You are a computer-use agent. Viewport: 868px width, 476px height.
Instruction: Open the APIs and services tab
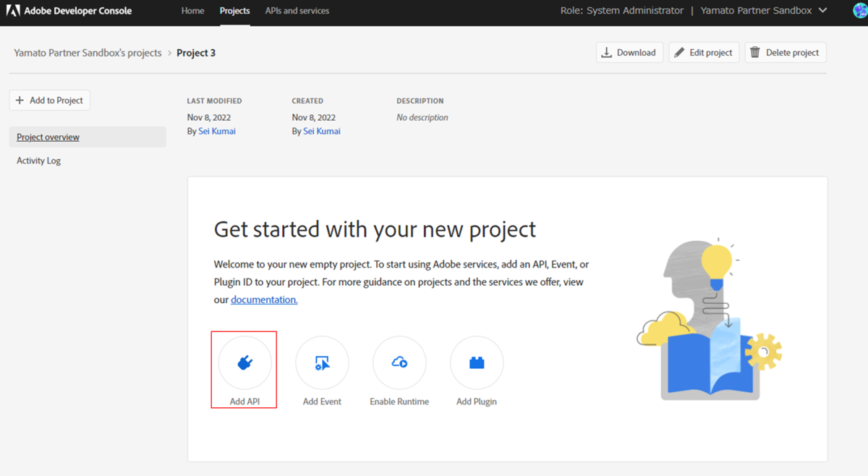coord(297,11)
